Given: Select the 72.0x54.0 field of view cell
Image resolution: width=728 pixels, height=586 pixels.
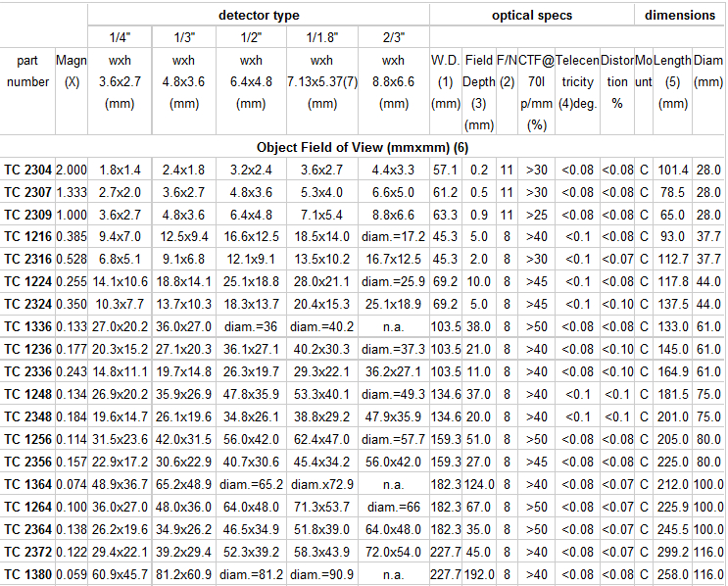Looking at the screenshot, I should tap(394, 552).
